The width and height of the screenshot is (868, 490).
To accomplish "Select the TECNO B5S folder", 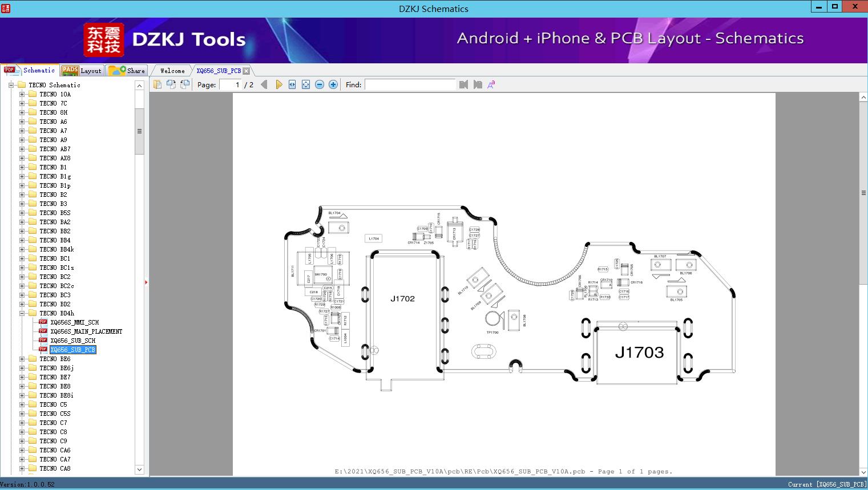I will pos(55,213).
